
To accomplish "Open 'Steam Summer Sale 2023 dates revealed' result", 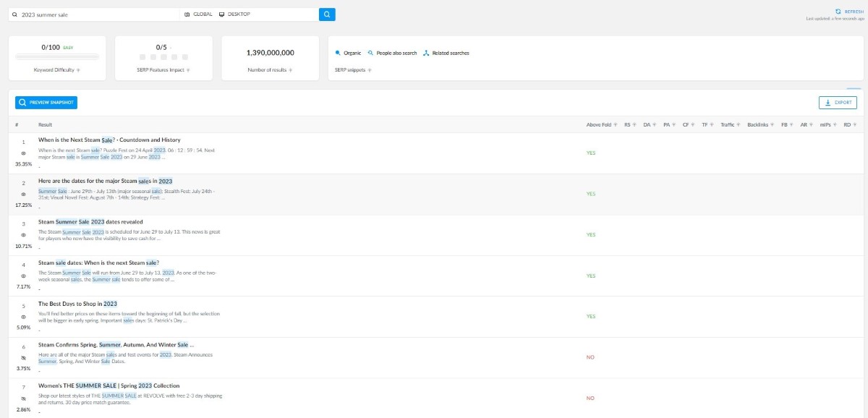I will [90, 221].
